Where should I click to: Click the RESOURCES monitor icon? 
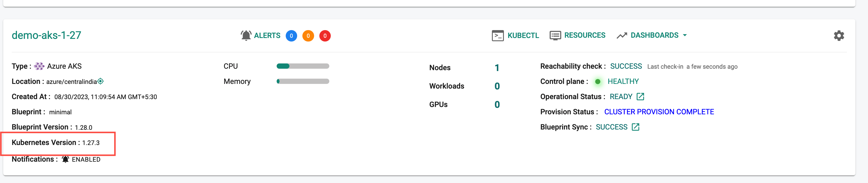pos(555,35)
